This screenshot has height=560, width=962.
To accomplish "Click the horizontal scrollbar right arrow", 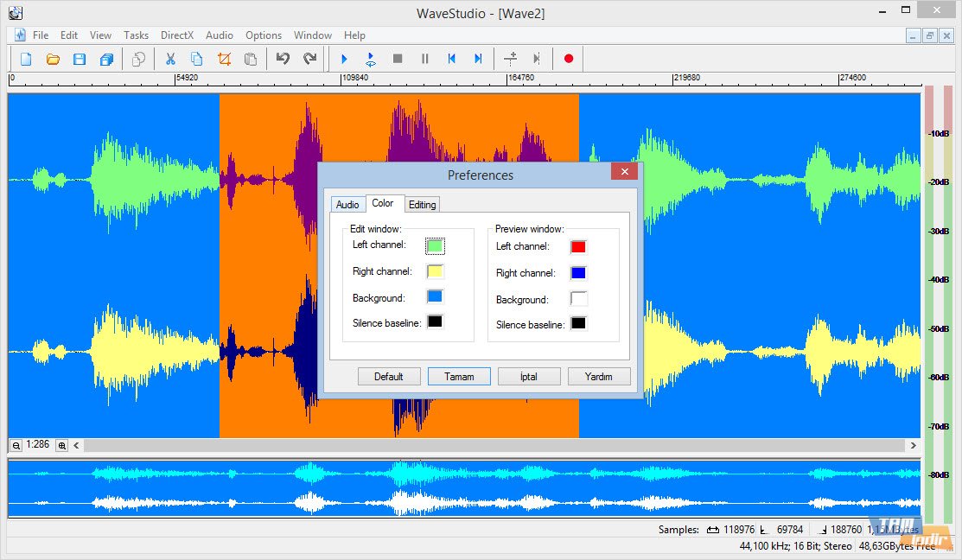I will pyautogui.click(x=913, y=446).
